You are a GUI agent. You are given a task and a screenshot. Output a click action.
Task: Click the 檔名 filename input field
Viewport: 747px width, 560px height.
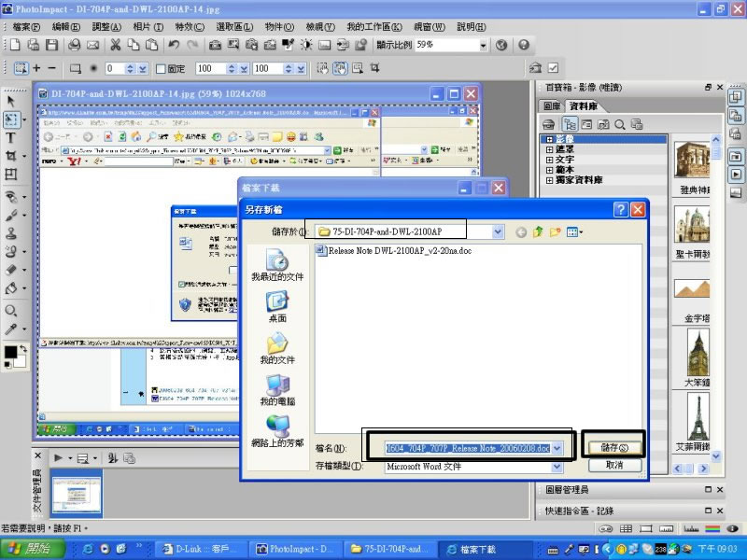468,448
